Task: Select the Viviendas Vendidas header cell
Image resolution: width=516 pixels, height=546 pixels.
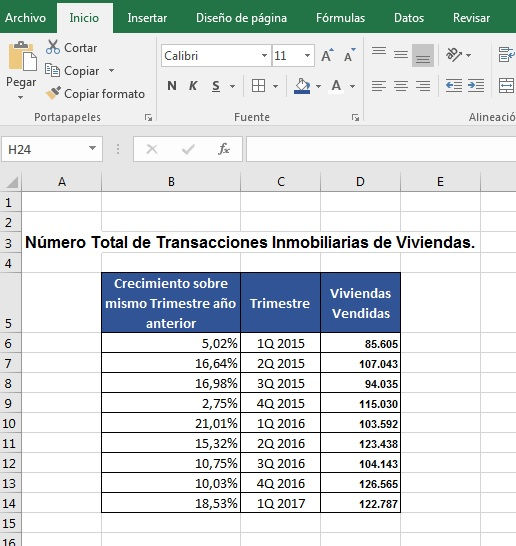Action: tap(360, 303)
